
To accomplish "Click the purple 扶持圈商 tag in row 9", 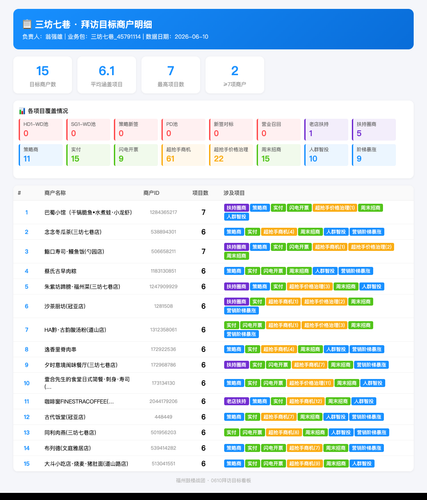I will [x=236, y=365].
